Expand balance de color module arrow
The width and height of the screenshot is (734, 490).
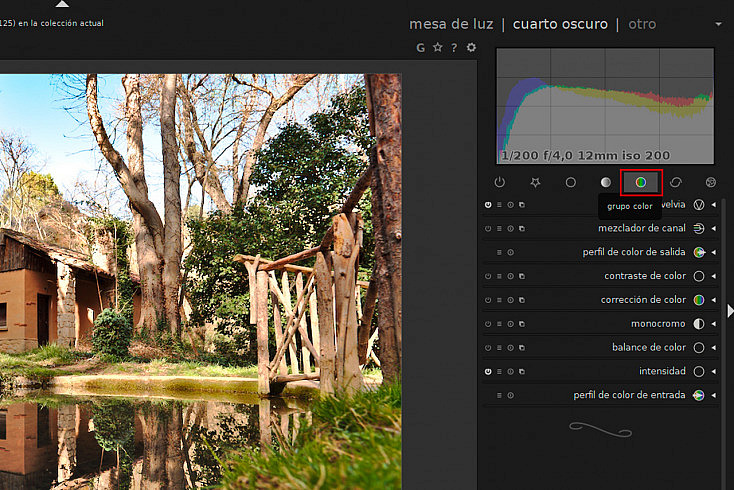coord(714,348)
